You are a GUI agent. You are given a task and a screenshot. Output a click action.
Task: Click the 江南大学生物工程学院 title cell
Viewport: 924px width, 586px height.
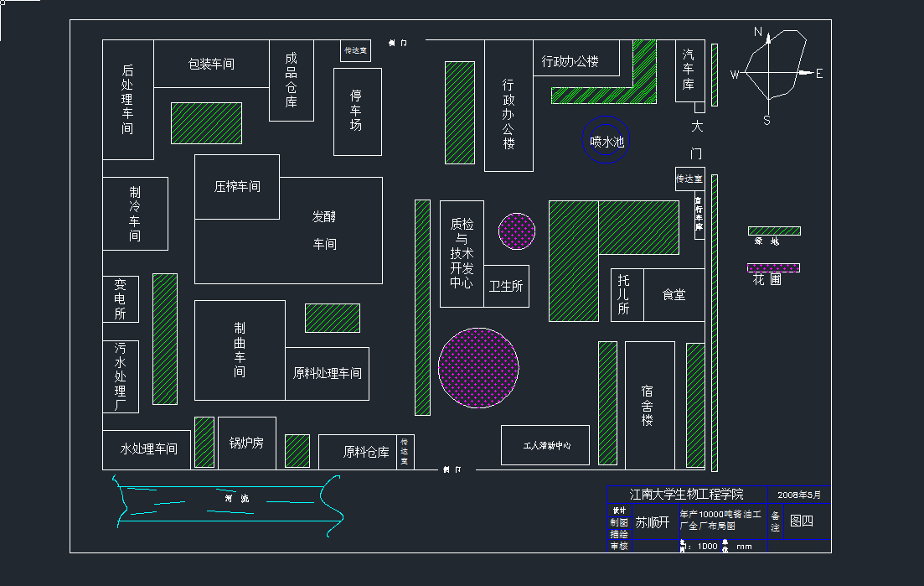[686, 494]
